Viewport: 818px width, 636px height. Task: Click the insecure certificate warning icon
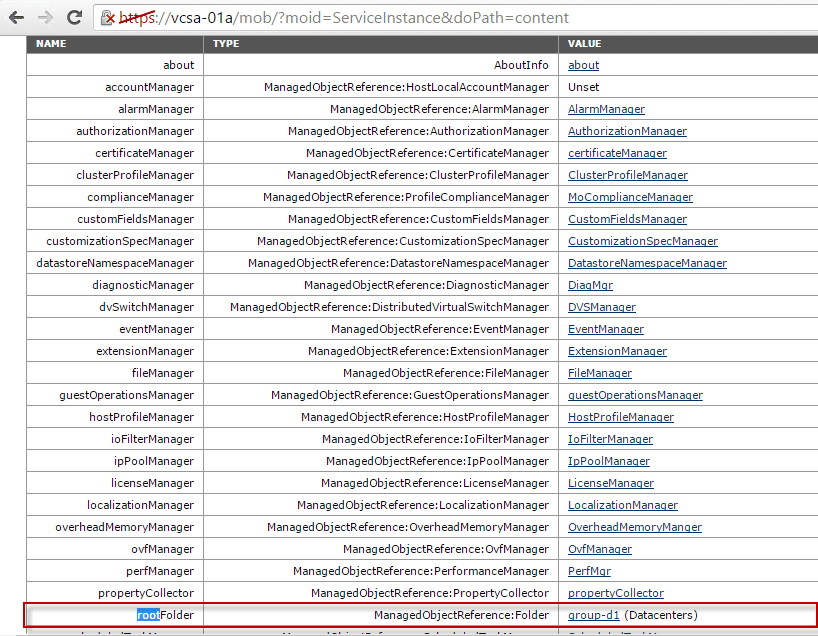[109, 18]
